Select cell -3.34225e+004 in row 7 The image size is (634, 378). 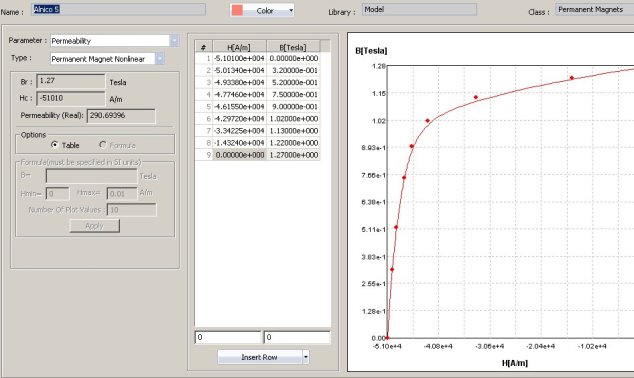point(239,131)
